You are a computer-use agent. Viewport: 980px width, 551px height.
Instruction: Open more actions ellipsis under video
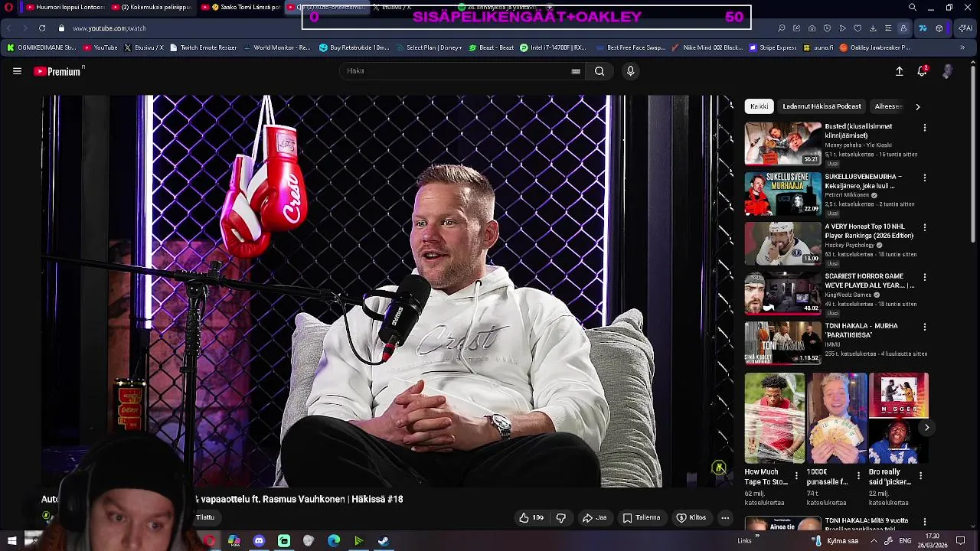(725, 518)
